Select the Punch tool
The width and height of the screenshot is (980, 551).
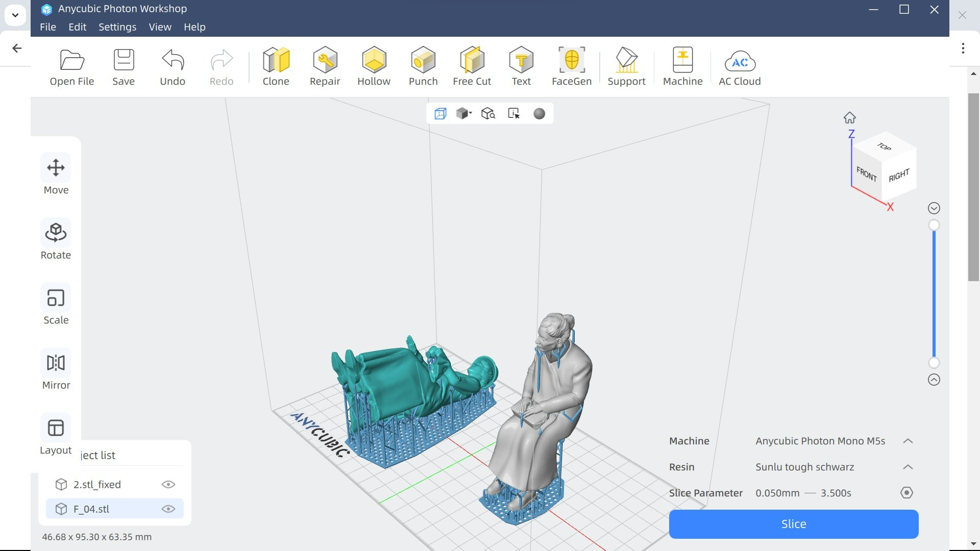[423, 66]
